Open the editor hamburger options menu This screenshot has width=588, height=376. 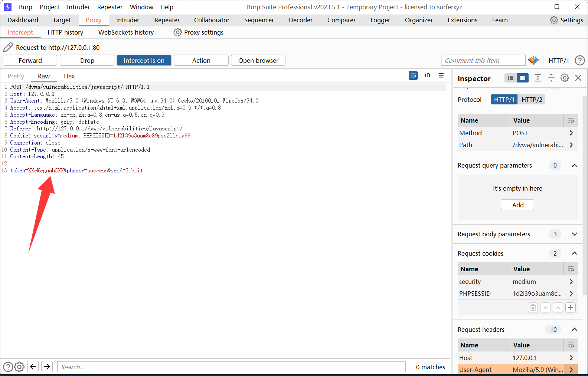pyautogui.click(x=441, y=75)
